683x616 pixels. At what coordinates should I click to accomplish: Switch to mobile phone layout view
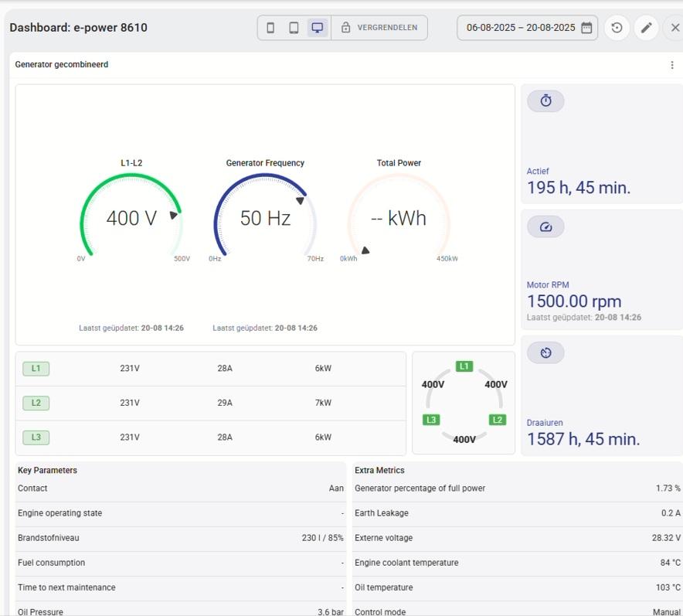click(270, 28)
